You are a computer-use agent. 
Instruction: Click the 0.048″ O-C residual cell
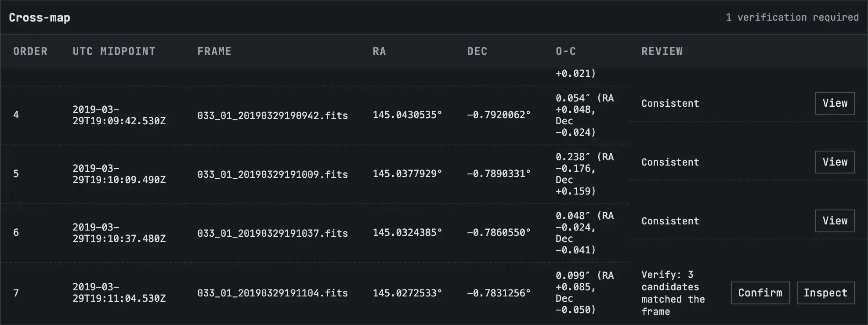(x=585, y=233)
